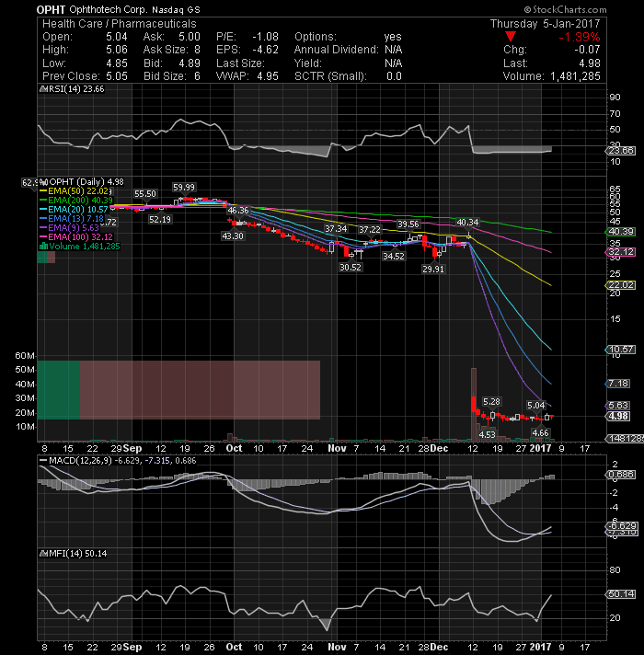The width and height of the screenshot is (644, 655).
Task: Click the 4.66 low price label
Action: click(540, 432)
